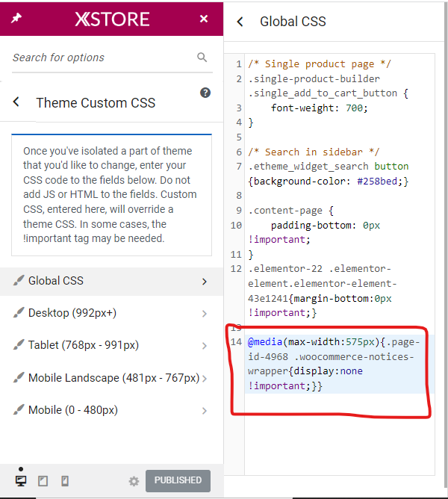448x499 pixels.
Task: Click the magnifier search icon
Action: (x=202, y=58)
